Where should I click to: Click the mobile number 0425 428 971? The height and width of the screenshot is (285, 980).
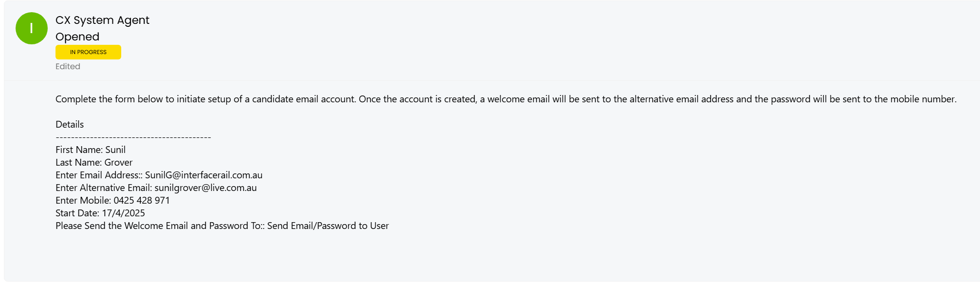[x=142, y=200]
